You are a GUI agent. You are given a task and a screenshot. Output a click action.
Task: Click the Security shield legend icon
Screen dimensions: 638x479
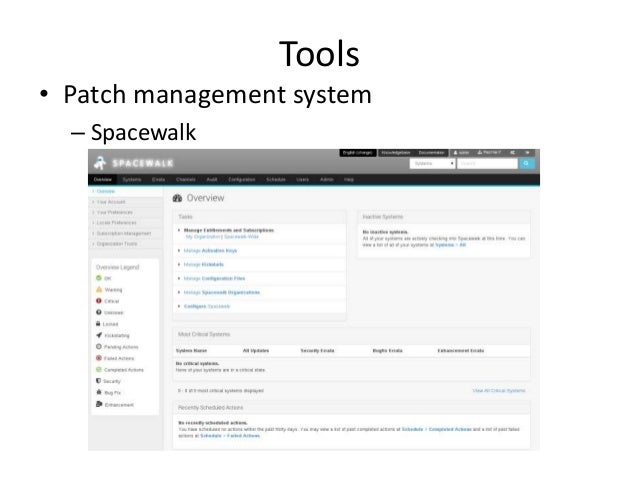pyautogui.click(x=98, y=381)
